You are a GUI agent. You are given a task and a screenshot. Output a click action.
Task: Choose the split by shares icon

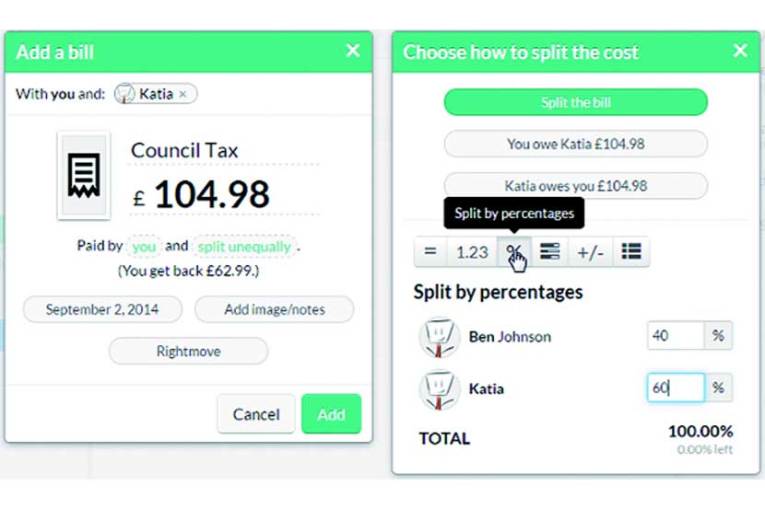pos(550,252)
